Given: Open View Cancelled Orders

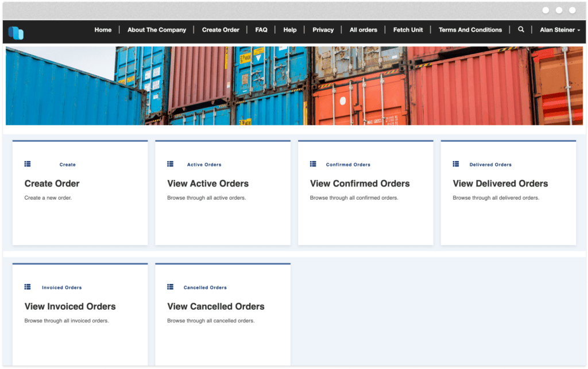Looking at the screenshot, I should pos(215,306).
